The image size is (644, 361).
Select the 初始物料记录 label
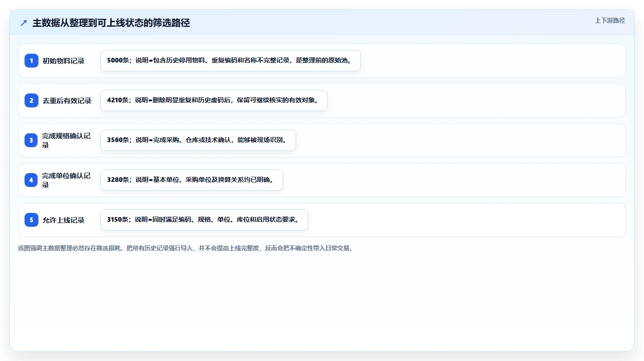63,61
